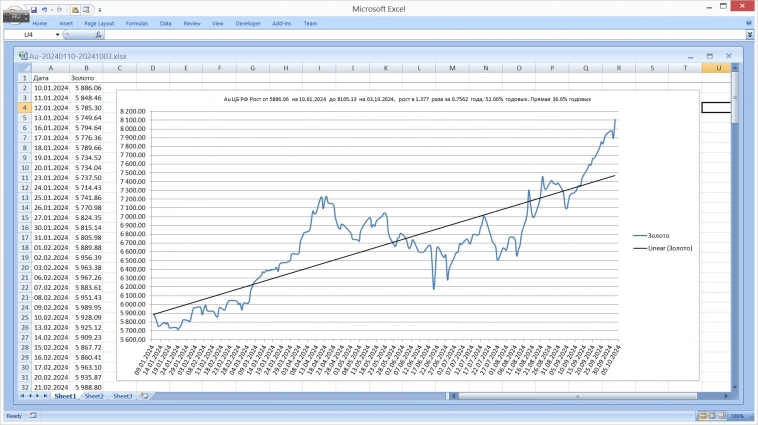
Task: Switch to the Sheet3 tab
Action: click(122, 396)
